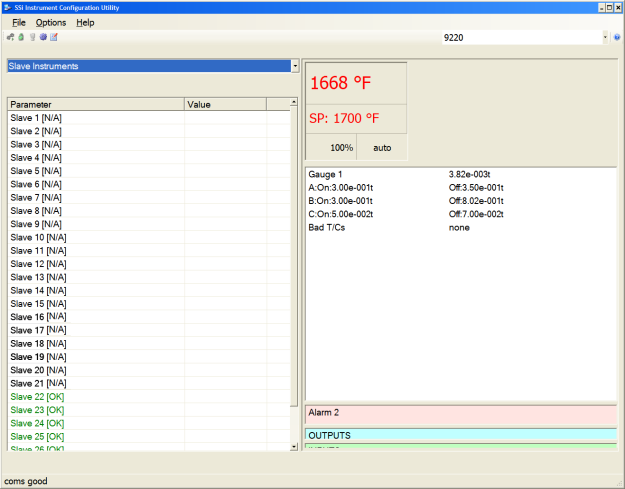
Task: Click the SSi application icon in title bar
Action: point(8,7)
